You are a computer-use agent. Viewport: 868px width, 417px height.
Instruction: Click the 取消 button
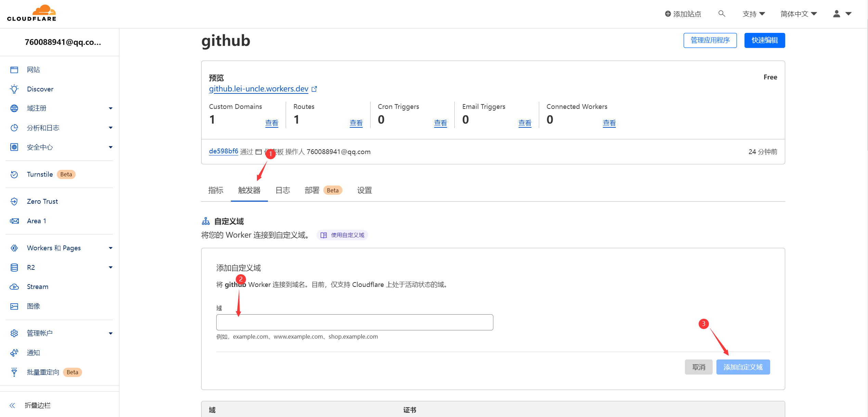(x=699, y=367)
